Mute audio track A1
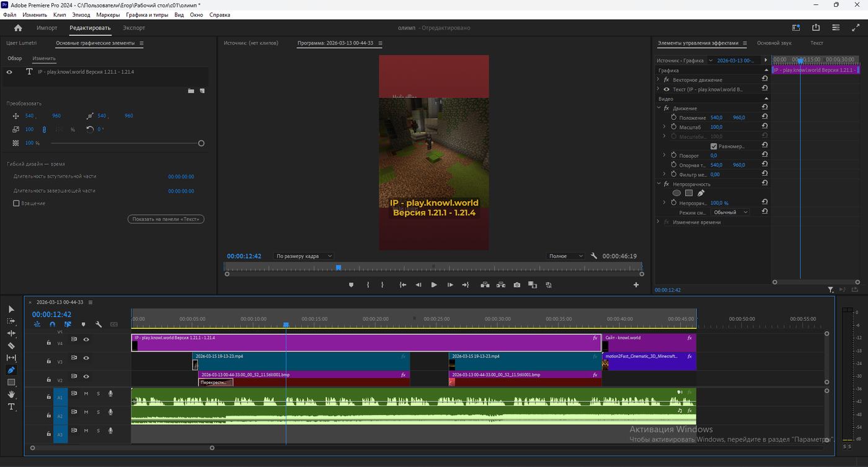 click(86, 393)
